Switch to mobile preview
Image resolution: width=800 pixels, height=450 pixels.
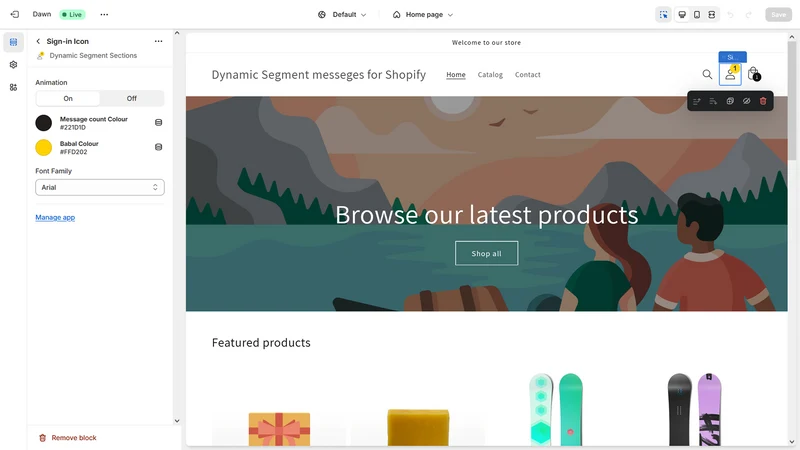tap(696, 14)
